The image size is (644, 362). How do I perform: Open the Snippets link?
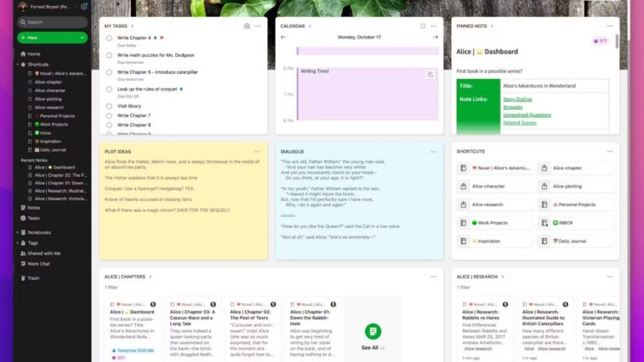point(512,107)
